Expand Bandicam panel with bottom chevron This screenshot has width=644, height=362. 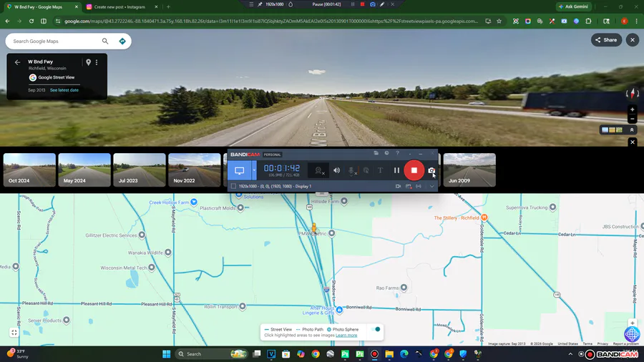[x=431, y=186]
